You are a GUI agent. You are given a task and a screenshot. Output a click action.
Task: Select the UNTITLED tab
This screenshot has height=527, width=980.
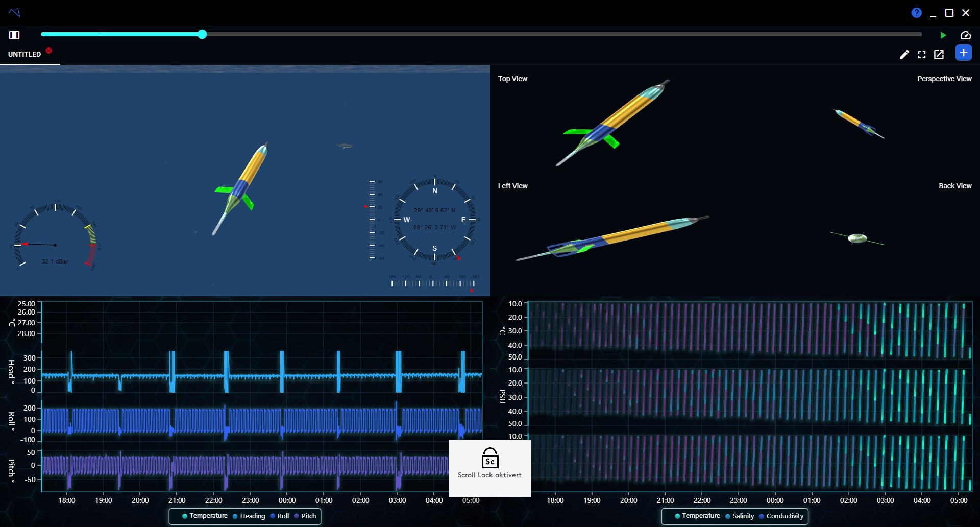24,54
